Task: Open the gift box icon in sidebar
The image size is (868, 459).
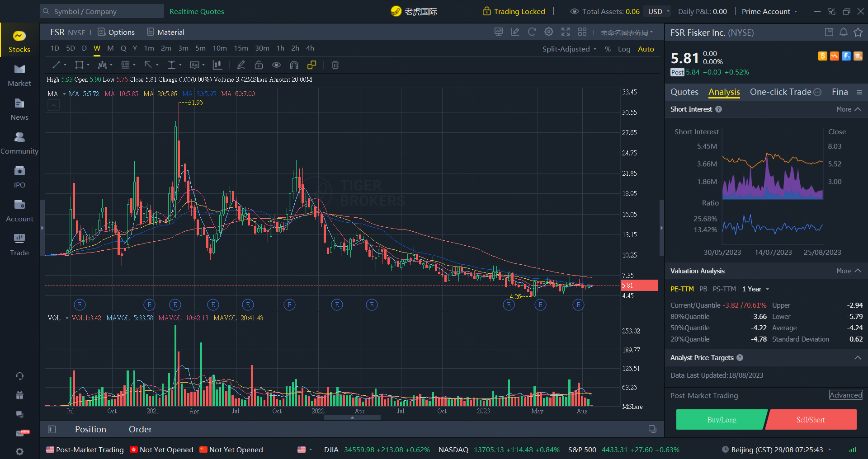Action: [x=19, y=395]
